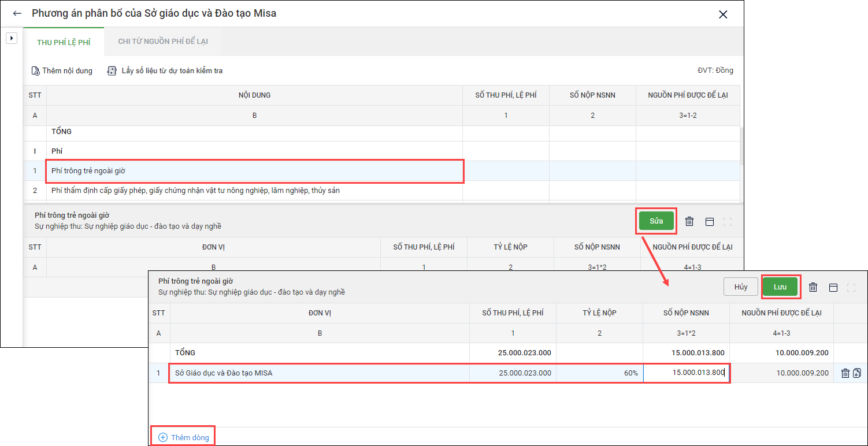Click the trash icon beside Sửa
The width and height of the screenshot is (868, 446).
pyautogui.click(x=689, y=221)
